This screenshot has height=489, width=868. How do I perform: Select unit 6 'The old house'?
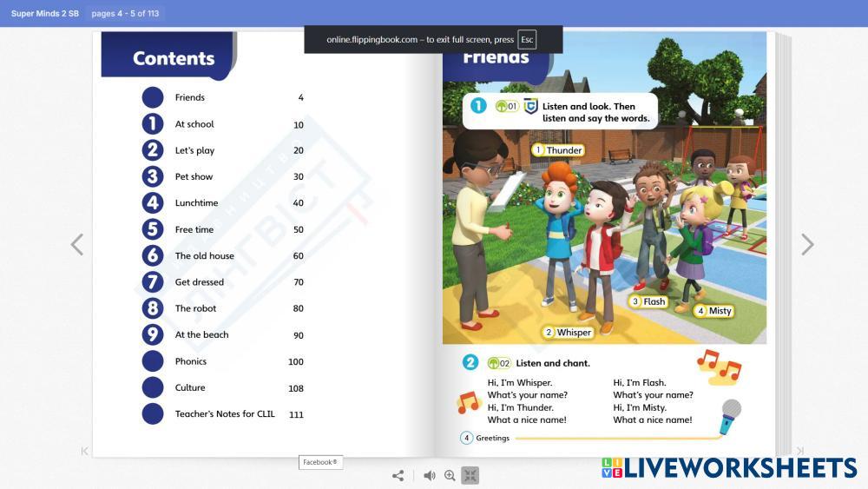click(204, 255)
